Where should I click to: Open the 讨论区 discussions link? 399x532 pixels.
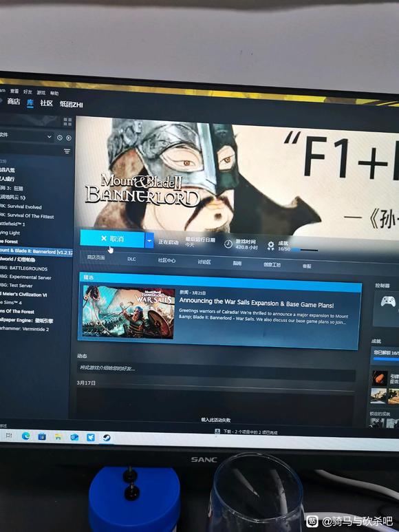(204, 262)
